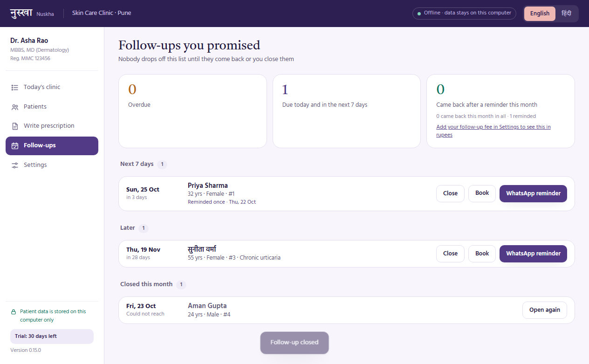The image size is (589, 364).
Task: Book appointment for सुनीता वर्मा
Action: (x=482, y=254)
